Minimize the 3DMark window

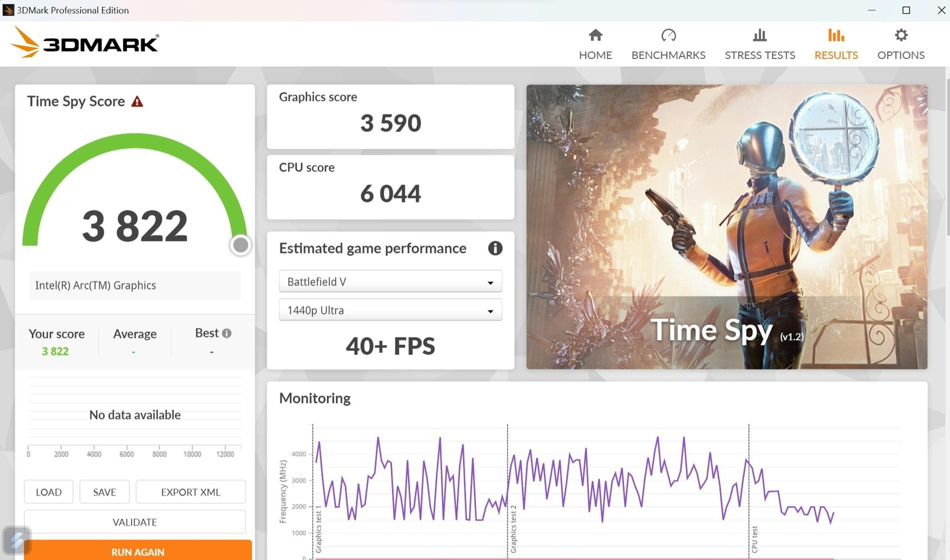pos(871,10)
